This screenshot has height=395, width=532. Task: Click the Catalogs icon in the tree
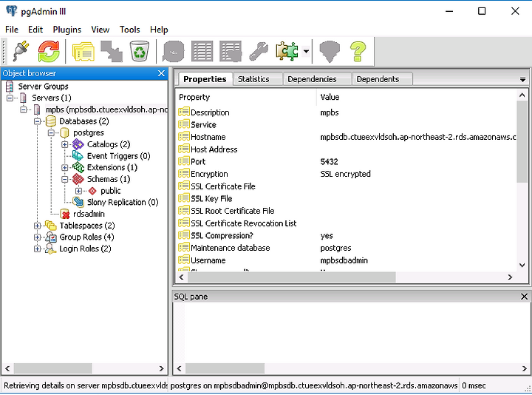(x=78, y=144)
